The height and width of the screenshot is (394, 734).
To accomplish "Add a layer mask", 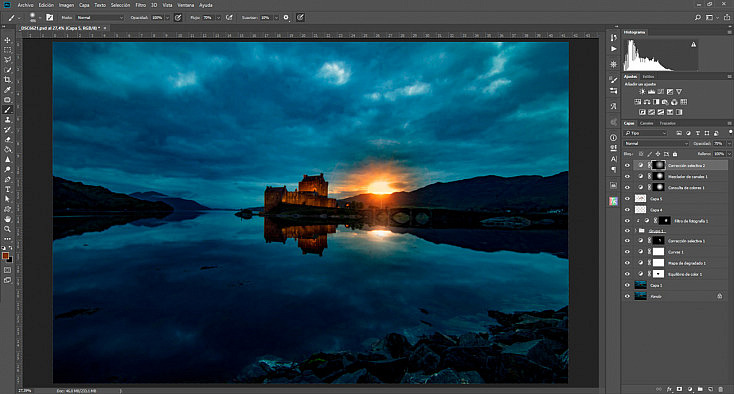I will point(680,389).
